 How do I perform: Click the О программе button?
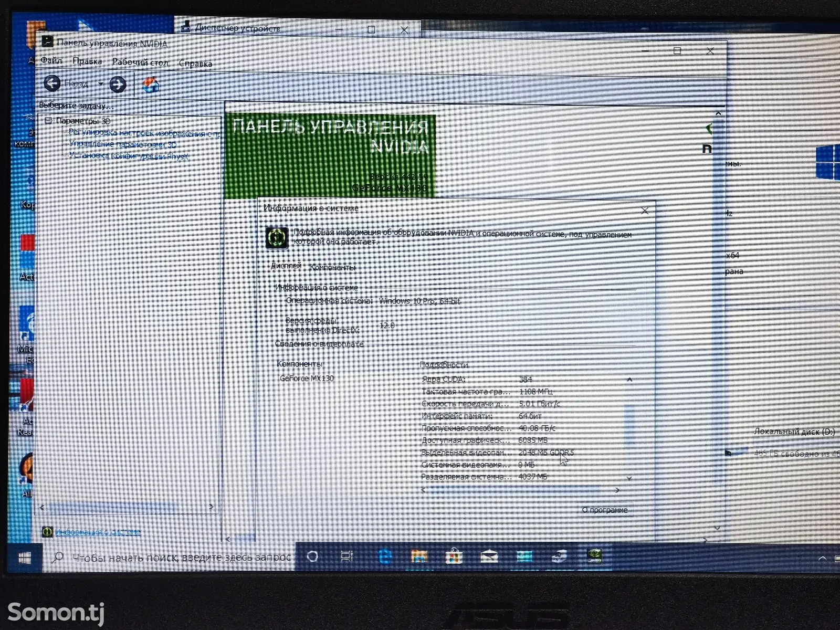click(605, 510)
